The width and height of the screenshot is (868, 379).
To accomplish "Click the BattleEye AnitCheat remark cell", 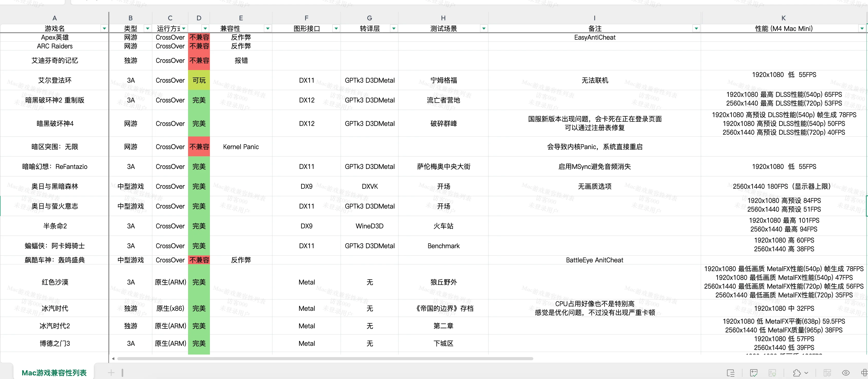I will [x=595, y=260].
